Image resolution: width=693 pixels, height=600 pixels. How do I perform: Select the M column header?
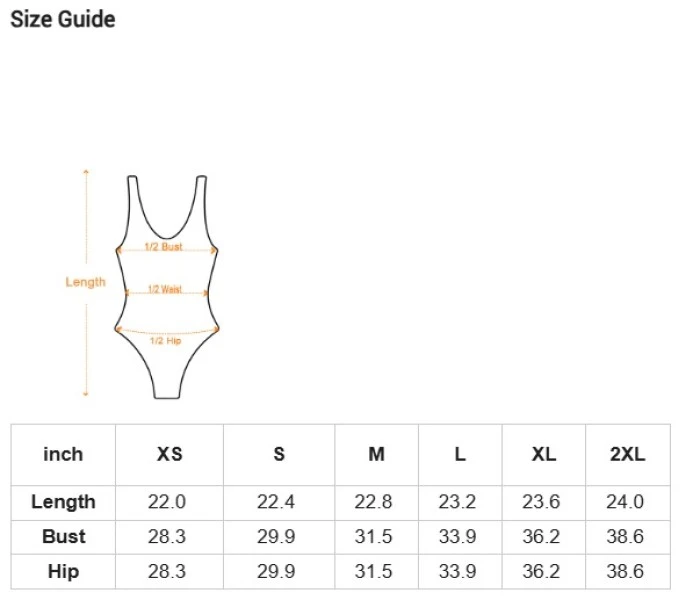click(377, 454)
